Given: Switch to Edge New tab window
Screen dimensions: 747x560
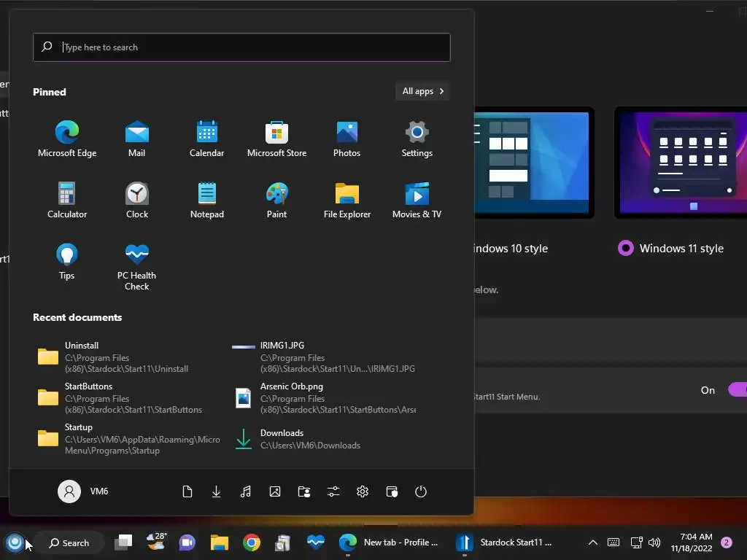Looking at the screenshot, I should tap(389, 542).
